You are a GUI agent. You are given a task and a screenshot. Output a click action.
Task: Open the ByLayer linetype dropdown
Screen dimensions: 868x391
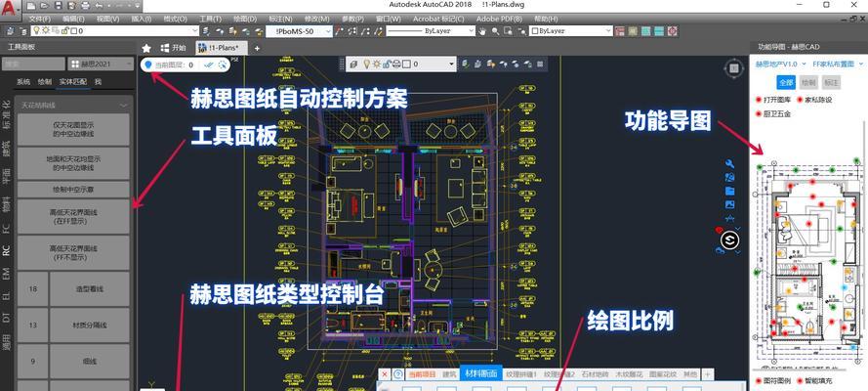431,31
